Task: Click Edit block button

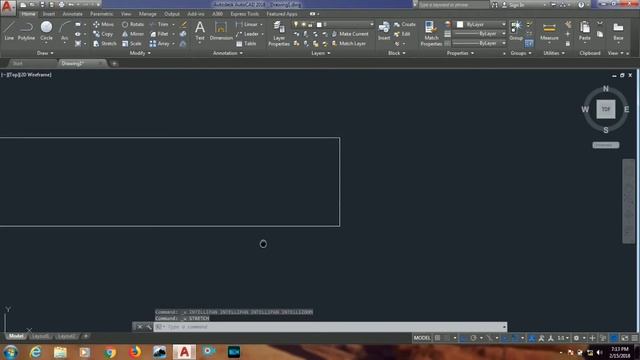Action: [402, 34]
